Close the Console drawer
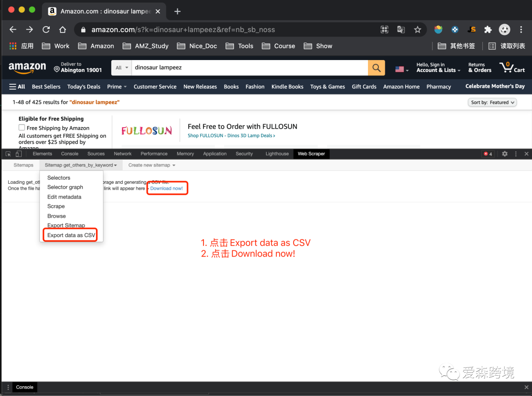Screen dimensions: 532x396 pos(526,387)
